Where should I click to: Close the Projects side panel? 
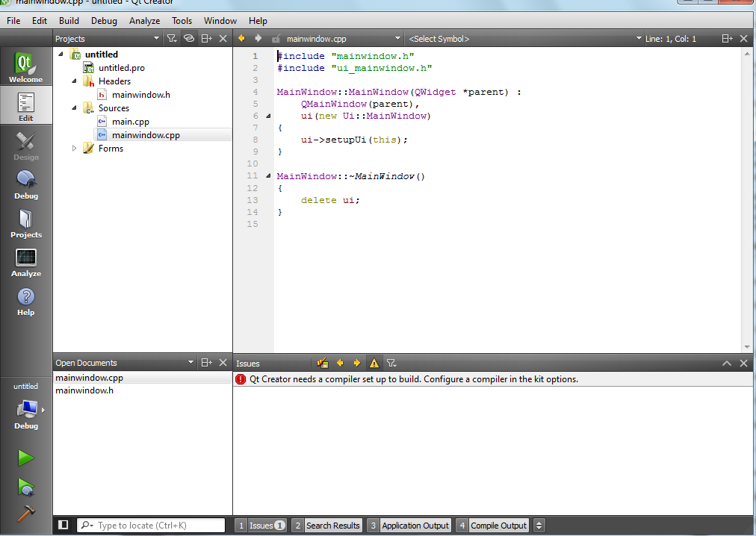pyautogui.click(x=223, y=39)
